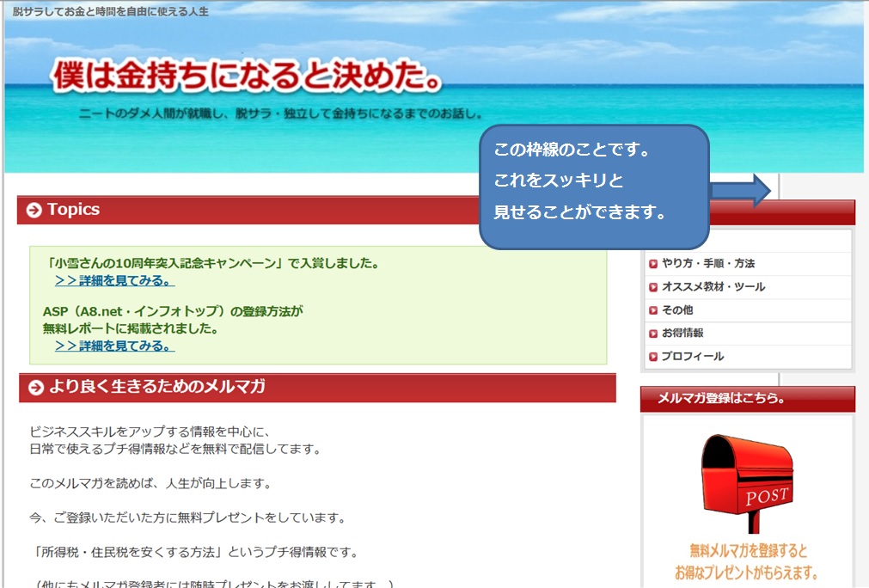869x588 pixels.
Task: Click the site title 僕は金持ちになると決めた。
Action: [248, 77]
